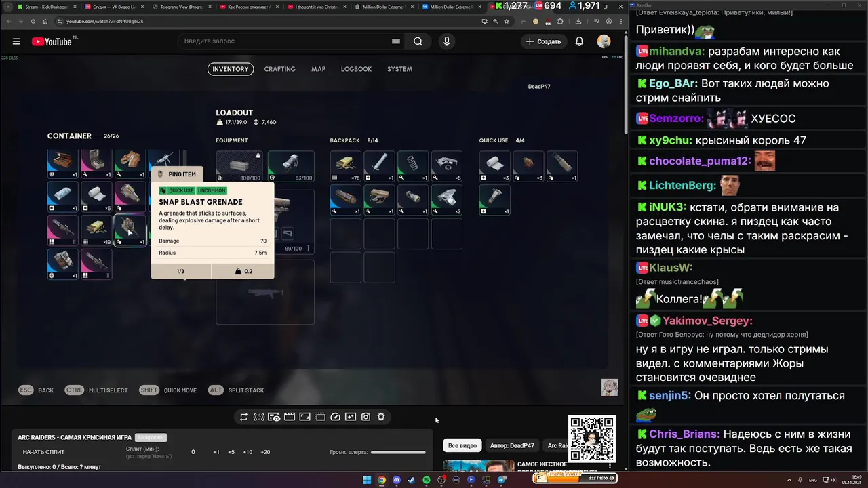The image size is (868, 488).
Task: Open the gear settings in player toolbar
Action: 381,417
